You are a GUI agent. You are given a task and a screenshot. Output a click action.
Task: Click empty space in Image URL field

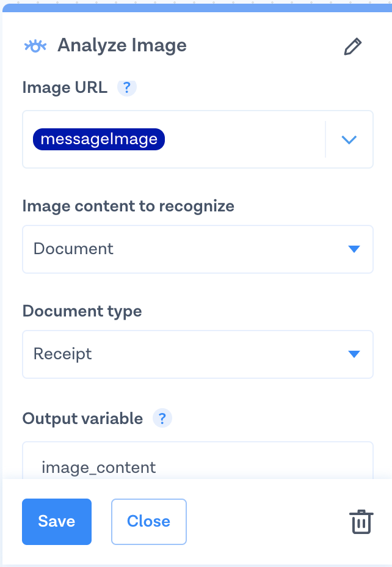[x=244, y=139]
